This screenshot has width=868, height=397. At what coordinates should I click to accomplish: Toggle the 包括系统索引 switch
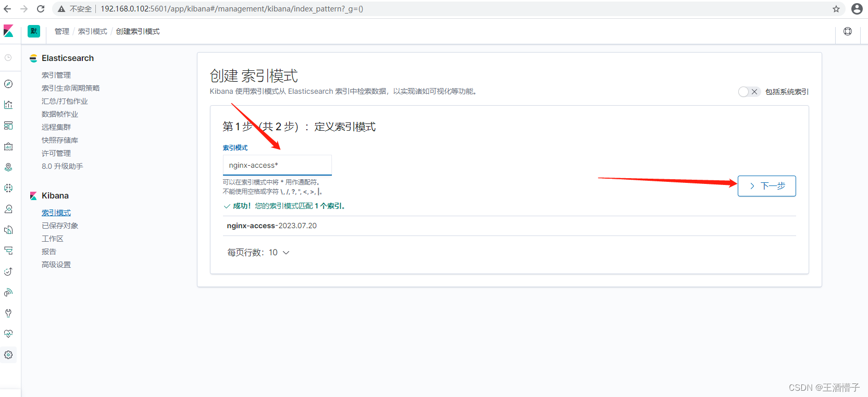pyautogui.click(x=749, y=92)
